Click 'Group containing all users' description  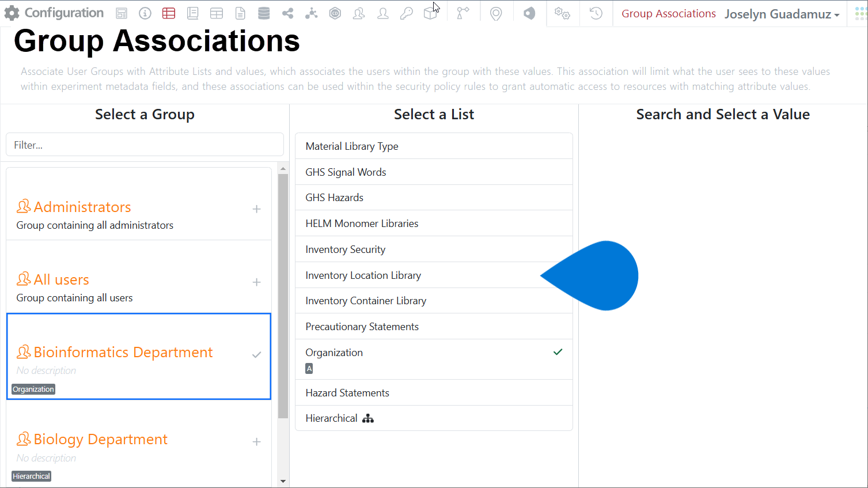click(74, 298)
